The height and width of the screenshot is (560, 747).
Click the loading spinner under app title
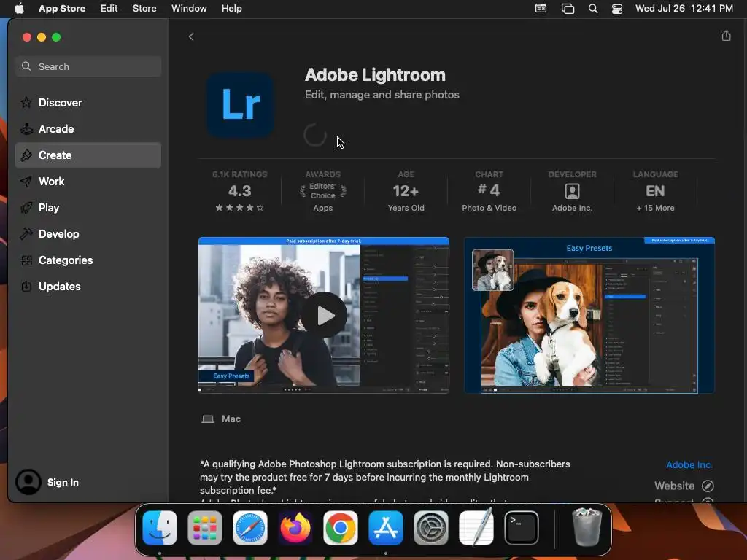[315, 135]
